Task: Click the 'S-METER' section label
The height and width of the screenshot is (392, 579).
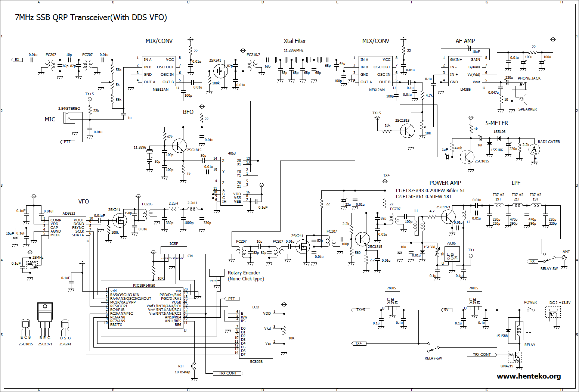Action: [x=497, y=123]
